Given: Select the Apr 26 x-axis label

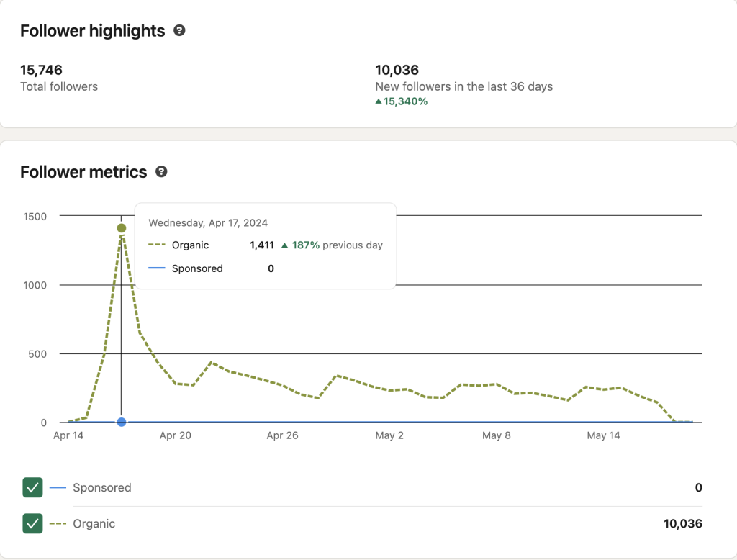Looking at the screenshot, I should coord(282,435).
